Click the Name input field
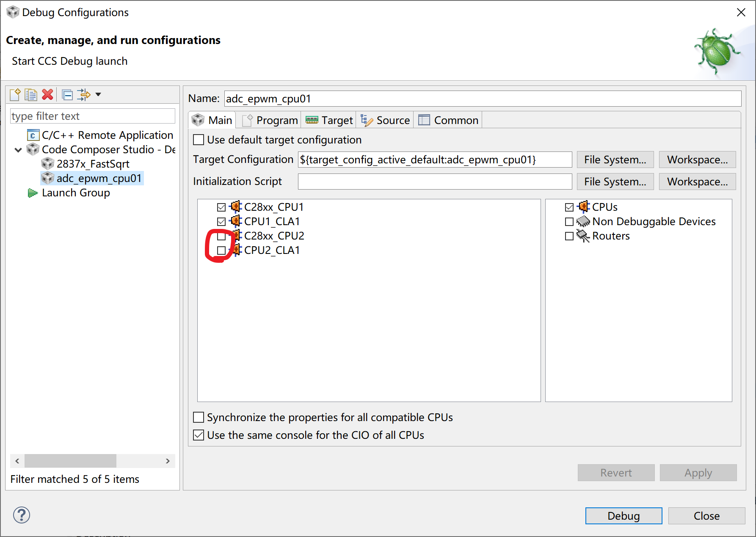This screenshot has width=756, height=537. tap(483, 99)
